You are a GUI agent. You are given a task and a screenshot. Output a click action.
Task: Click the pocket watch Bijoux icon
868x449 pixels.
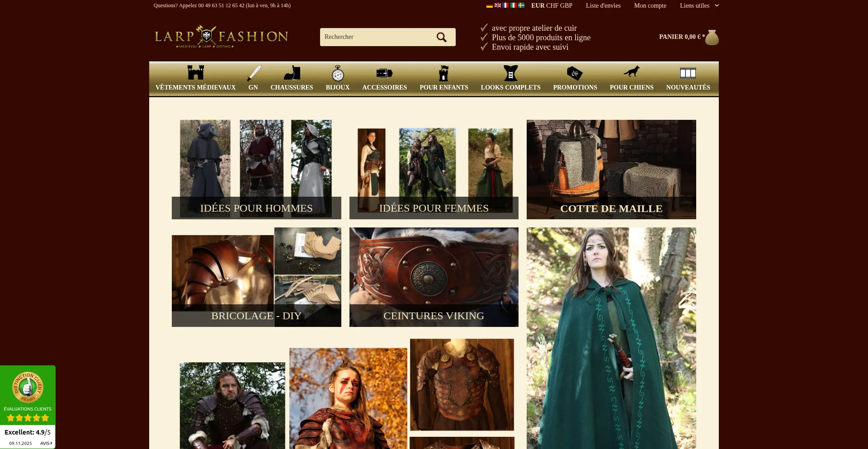coord(338,73)
